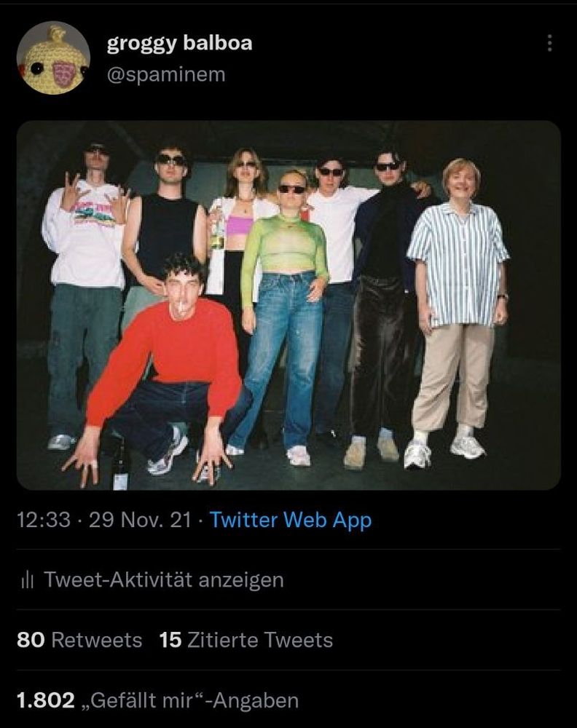This screenshot has height=728, width=577.
Task: Open the profile via the @spaminem handle
Action: [x=167, y=74]
